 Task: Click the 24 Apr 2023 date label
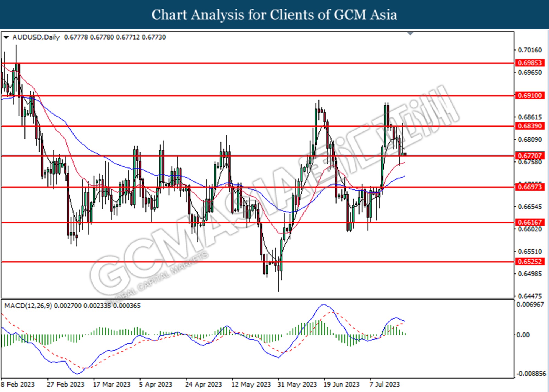(x=203, y=384)
